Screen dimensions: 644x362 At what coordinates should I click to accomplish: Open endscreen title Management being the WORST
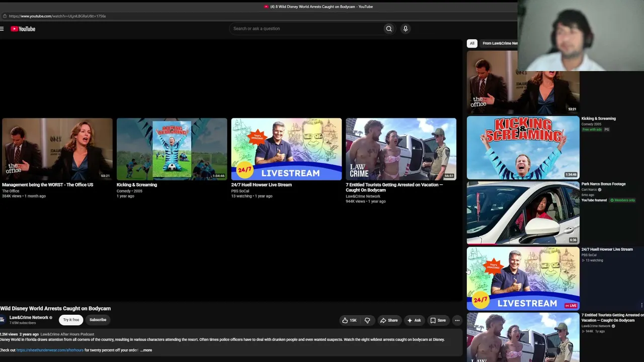click(x=47, y=185)
